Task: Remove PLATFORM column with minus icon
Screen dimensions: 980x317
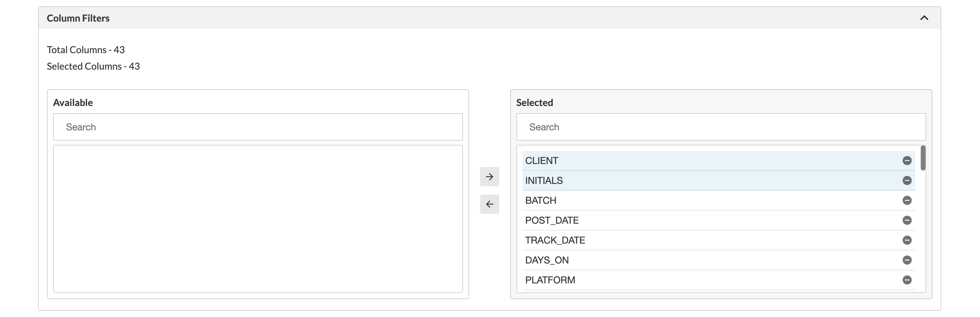Action: pyautogui.click(x=907, y=280)
